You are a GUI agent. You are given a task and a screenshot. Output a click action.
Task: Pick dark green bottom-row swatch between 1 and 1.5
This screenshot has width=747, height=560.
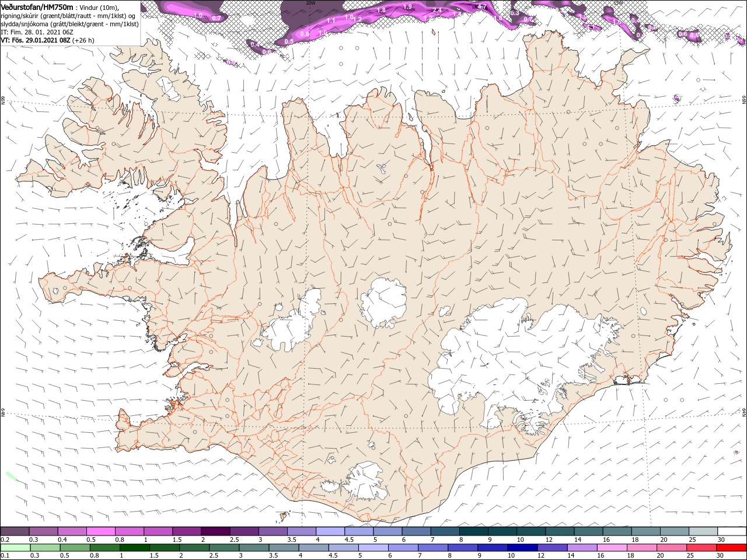pos(134,548)
